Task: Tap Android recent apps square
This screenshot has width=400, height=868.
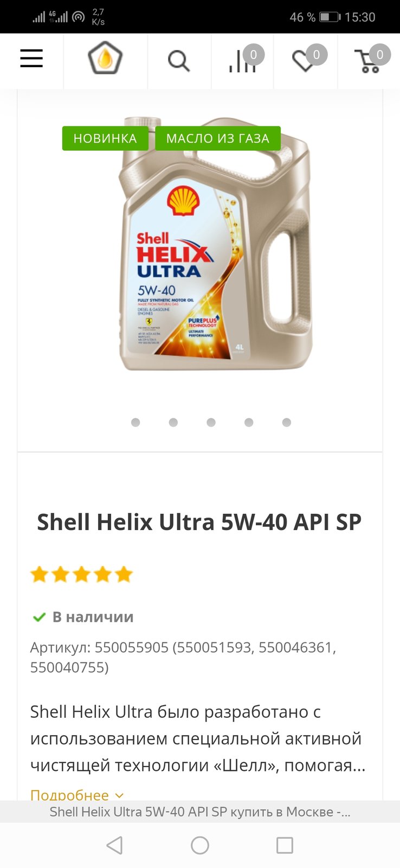Action: click(x=285, y=845)
